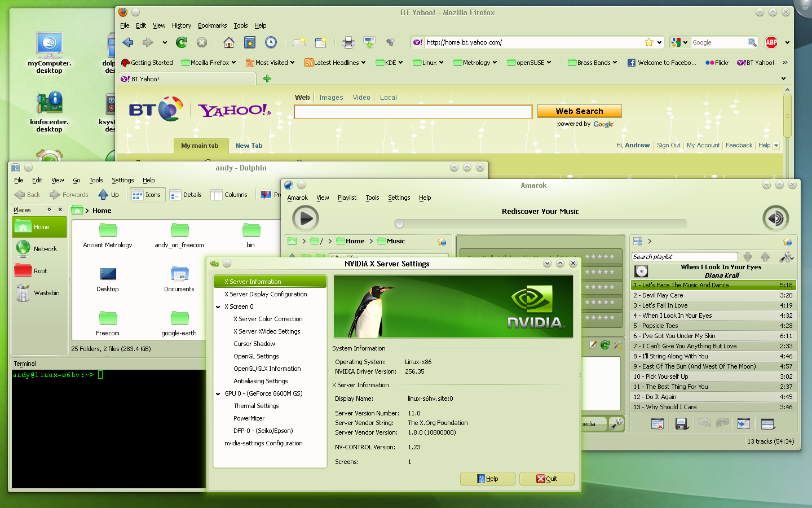812x508 pixels.
Task: Click the Sign Out link on Yahoo
Action: point(668,145)
